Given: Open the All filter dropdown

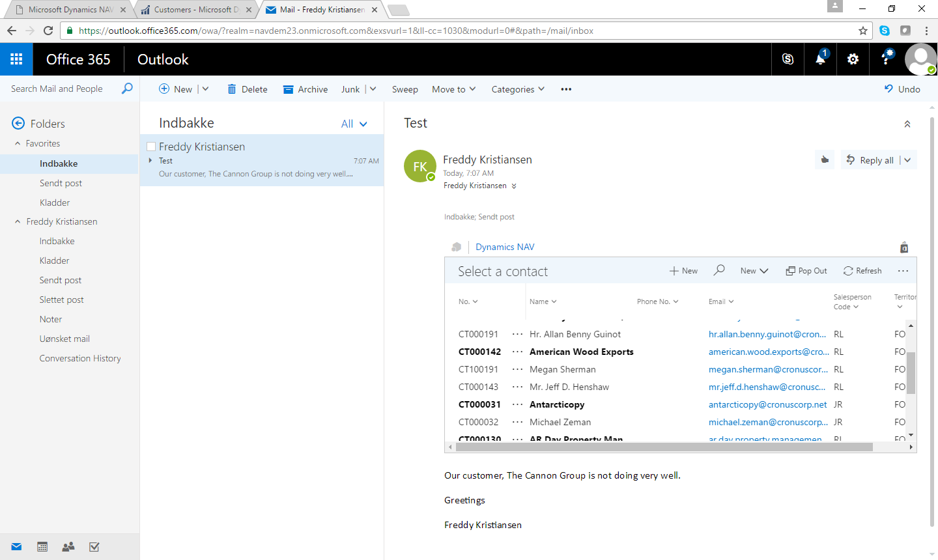Looking at the screenshot, I should point(354,124).
